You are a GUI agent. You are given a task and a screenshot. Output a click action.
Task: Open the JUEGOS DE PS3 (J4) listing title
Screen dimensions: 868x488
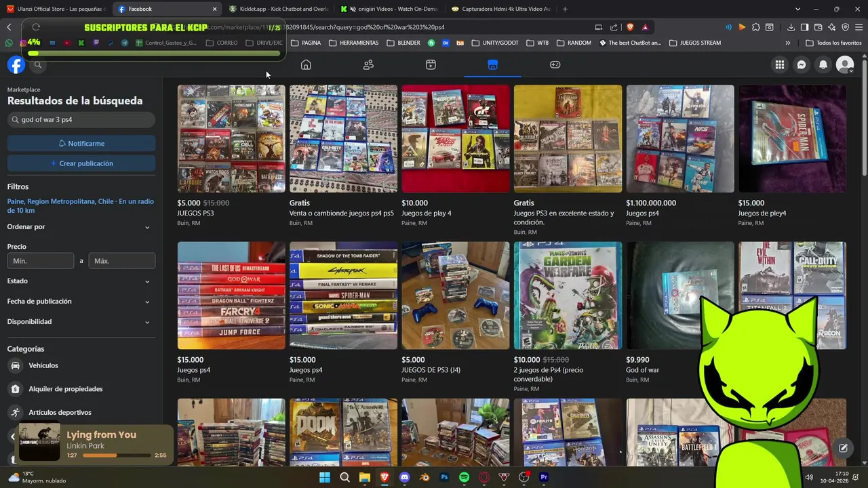[x=431, y=370]
